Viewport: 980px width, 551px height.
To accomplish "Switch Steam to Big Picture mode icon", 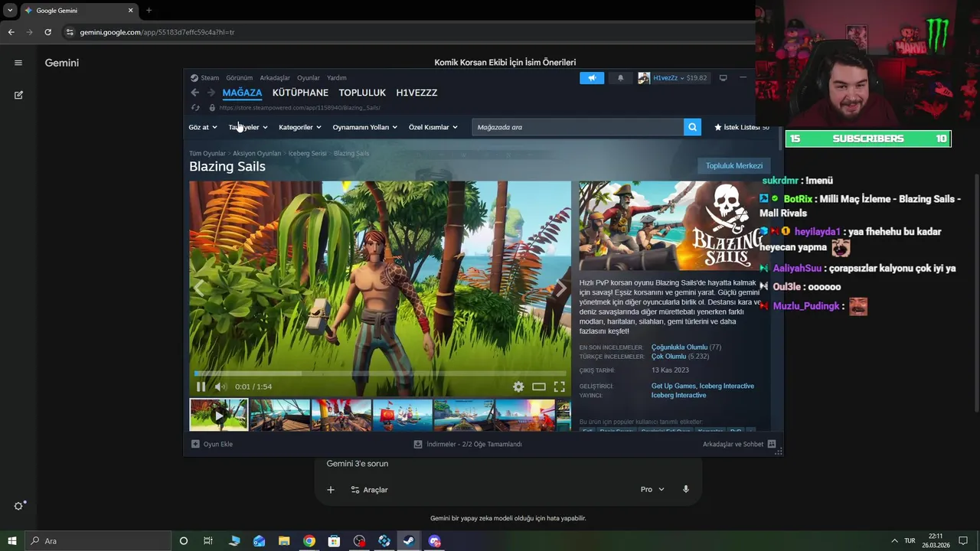I will [x=723, y=78].
